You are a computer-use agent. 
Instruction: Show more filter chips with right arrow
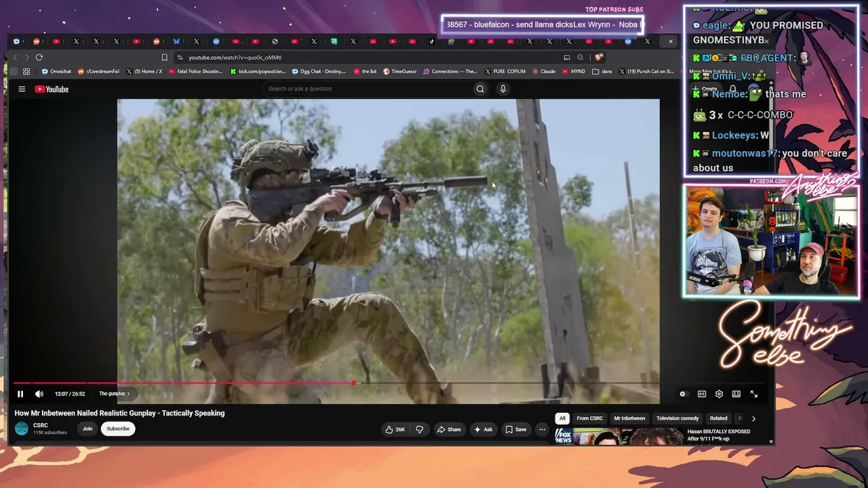(753, 418)
